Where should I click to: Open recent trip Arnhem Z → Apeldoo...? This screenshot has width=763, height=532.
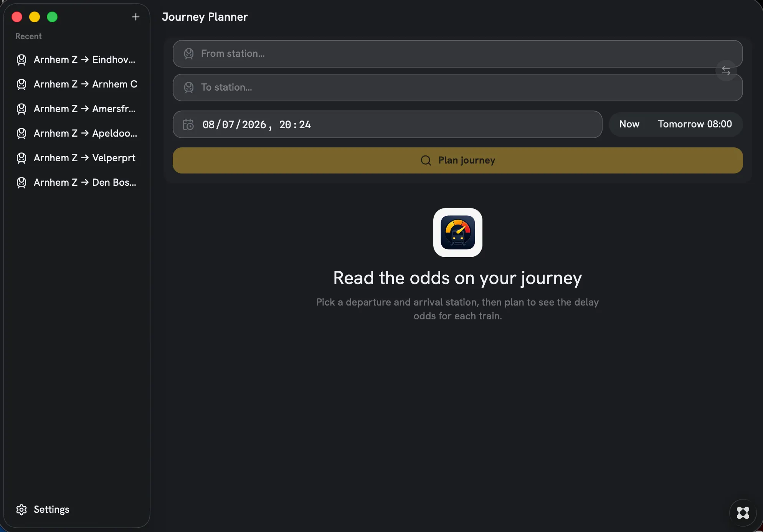point(77,134)
